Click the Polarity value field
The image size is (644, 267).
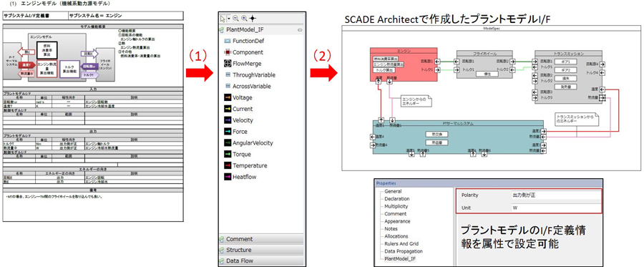[x=555, y=195]
